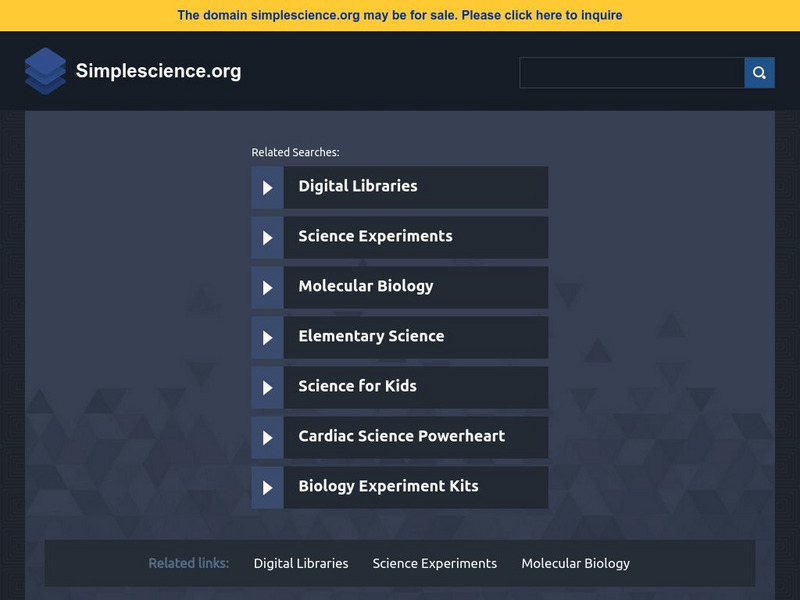Click the arrow icon beside Biology Experiment Kits
Image resolution: width=800 pixels, height=600 pixels.
point(267,488)
